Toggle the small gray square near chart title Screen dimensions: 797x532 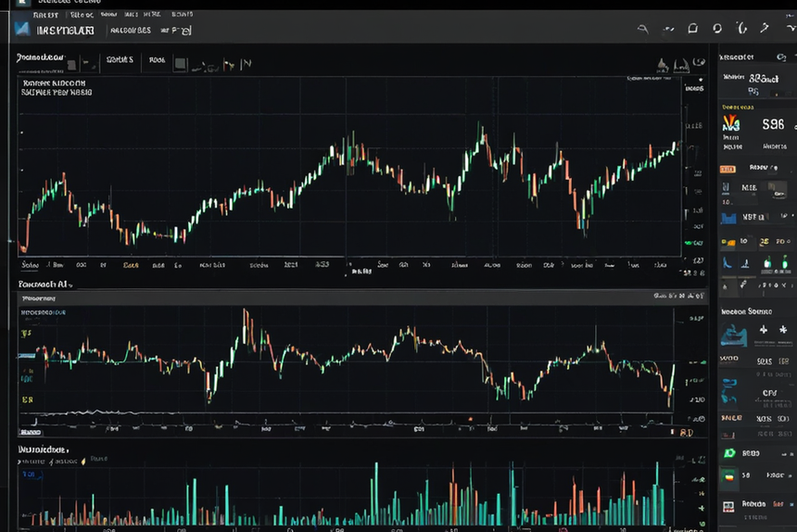coord(71,65)
